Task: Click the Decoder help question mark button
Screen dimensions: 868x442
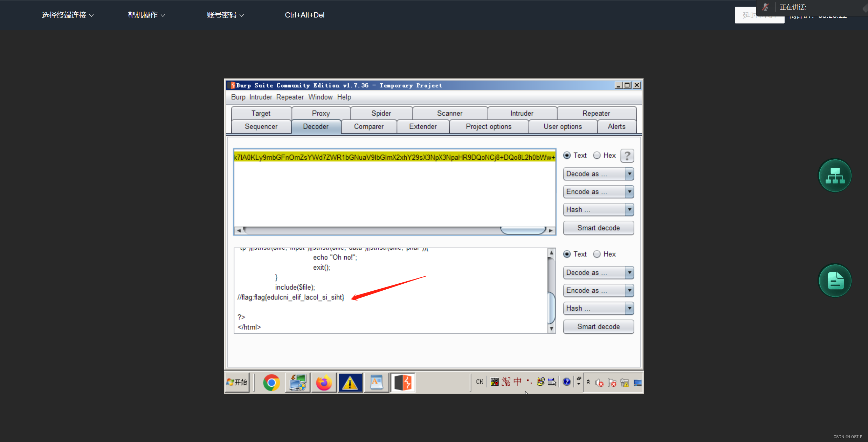Action: [627, 156]
